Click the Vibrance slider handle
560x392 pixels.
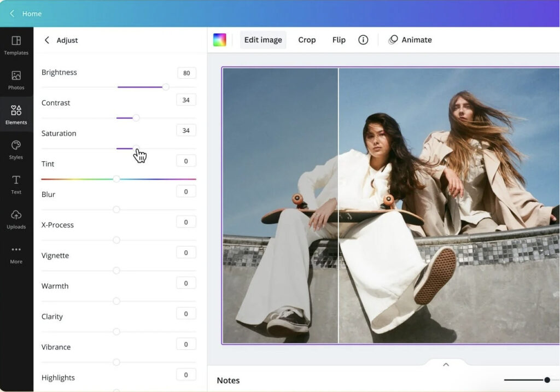(116, 362)
